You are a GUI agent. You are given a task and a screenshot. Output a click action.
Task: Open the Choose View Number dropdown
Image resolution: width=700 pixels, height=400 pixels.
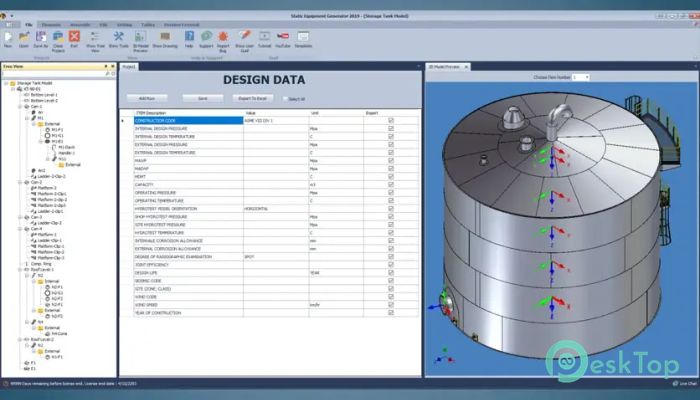point(581,77)
